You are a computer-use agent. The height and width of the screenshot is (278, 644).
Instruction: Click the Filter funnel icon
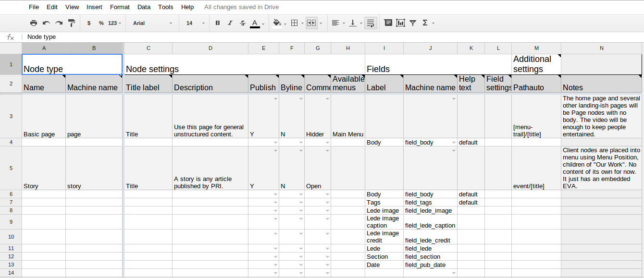click(413, 23)
